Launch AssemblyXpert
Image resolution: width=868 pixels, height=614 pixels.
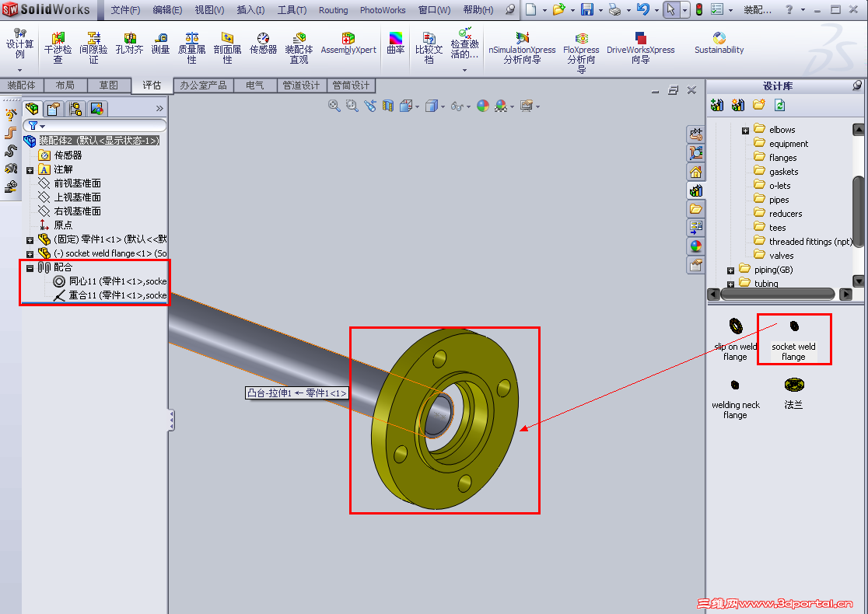[348, 44]
